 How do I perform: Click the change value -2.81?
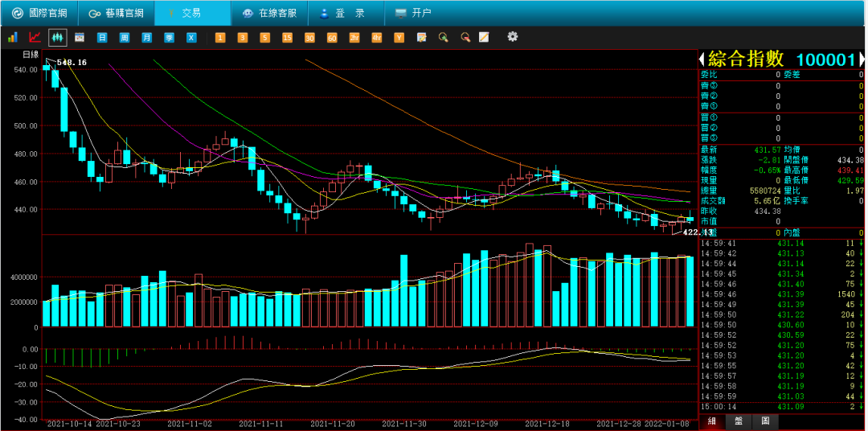click(x=769, y=159)
